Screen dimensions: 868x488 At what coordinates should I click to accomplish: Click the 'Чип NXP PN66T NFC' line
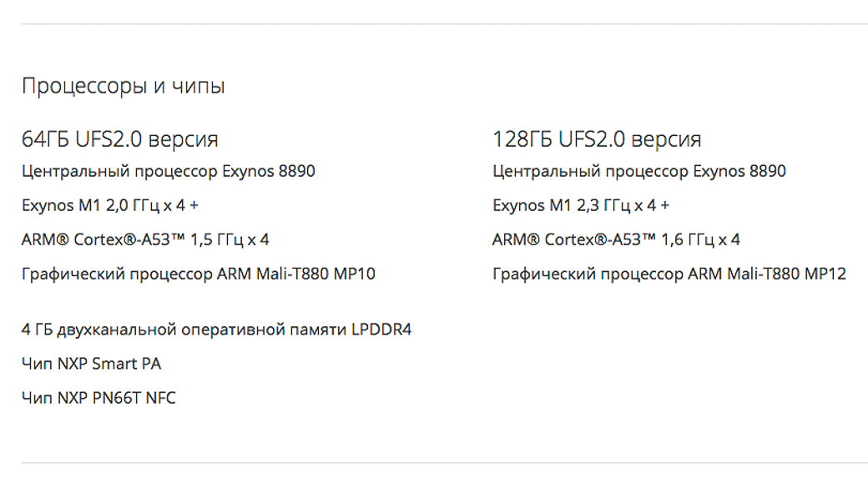[98, 399]
